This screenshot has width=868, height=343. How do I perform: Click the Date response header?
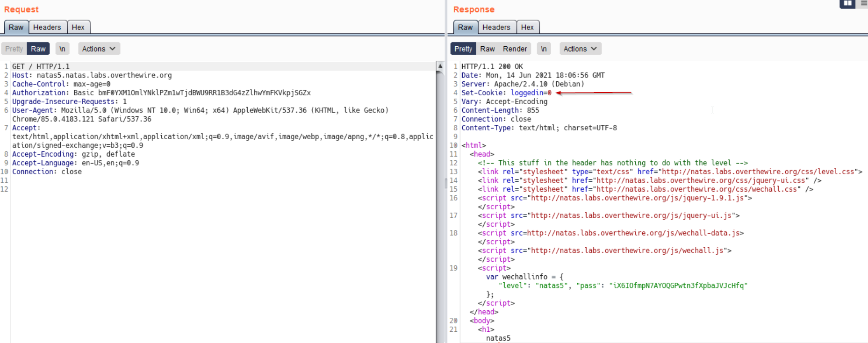533,75
